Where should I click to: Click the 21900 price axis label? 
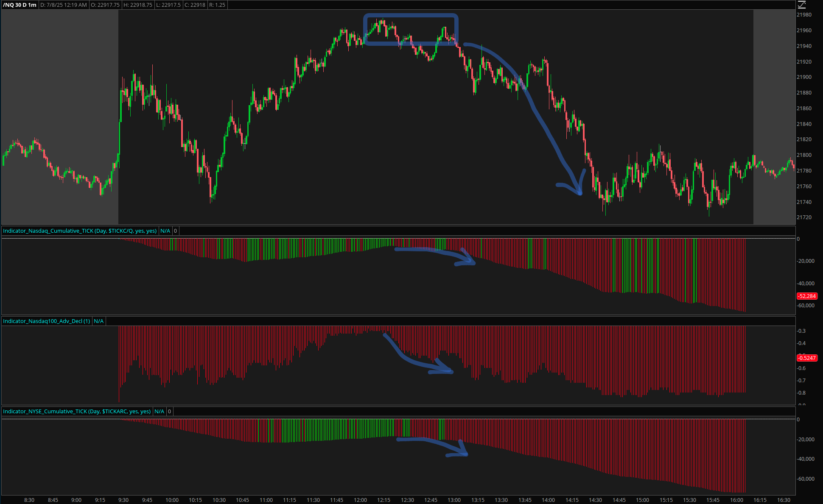tap(804, 77)
